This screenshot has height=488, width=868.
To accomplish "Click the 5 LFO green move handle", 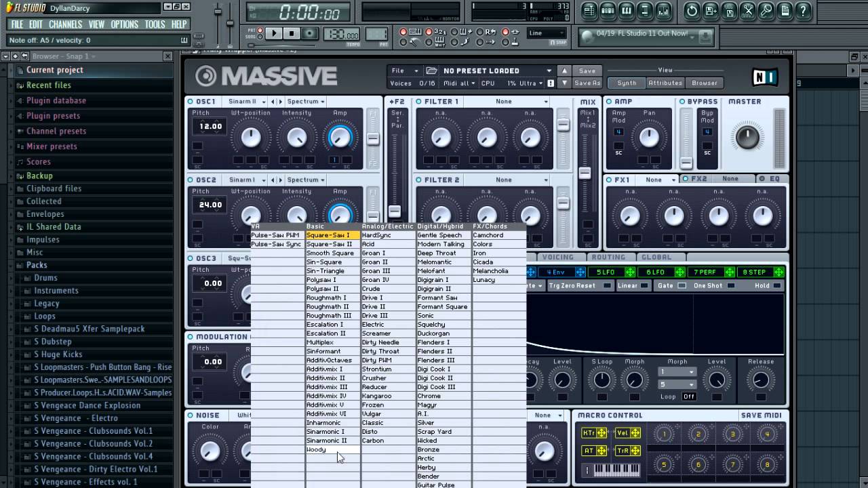I will click(x=630, y=272).
